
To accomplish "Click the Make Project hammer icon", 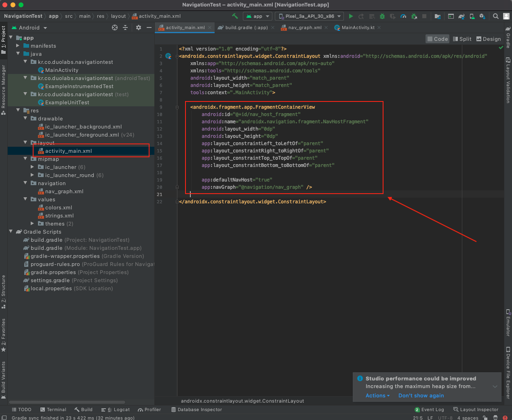I will coord(235,16).
